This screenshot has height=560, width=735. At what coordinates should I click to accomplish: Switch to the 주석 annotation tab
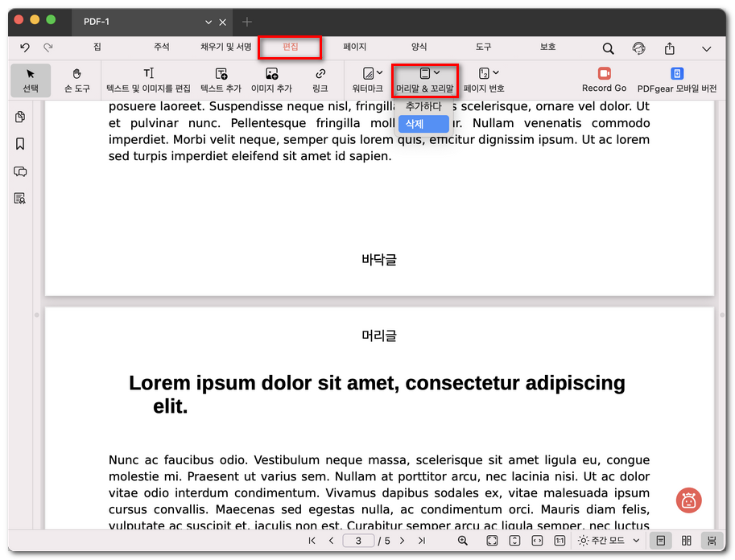[x=162, y=47]
